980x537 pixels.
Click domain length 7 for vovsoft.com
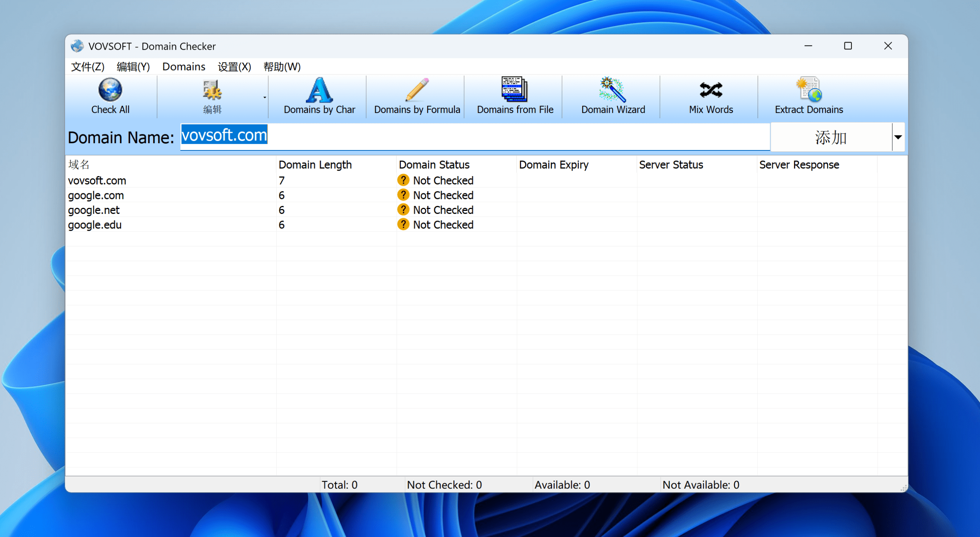[282, 180]
